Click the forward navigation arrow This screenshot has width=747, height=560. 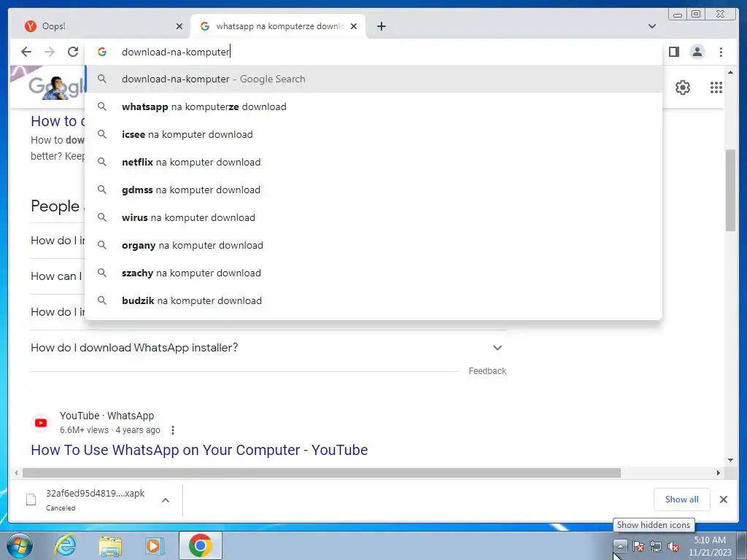pyautogui.click(x=50, y=52)
